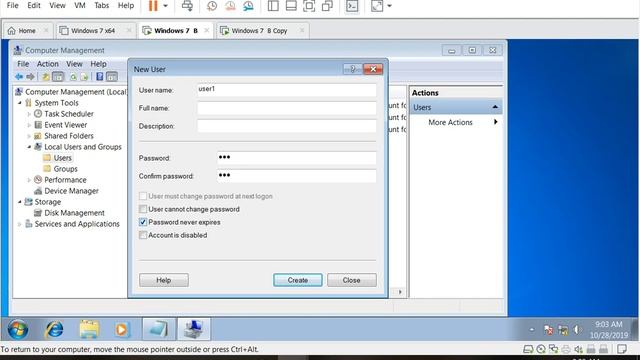
Task: Click the User name input field
Action: coord(287,90)
